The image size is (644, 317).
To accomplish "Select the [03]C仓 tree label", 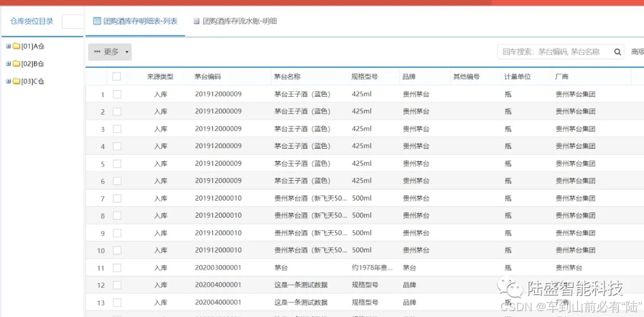I will (x=33, y=81).
